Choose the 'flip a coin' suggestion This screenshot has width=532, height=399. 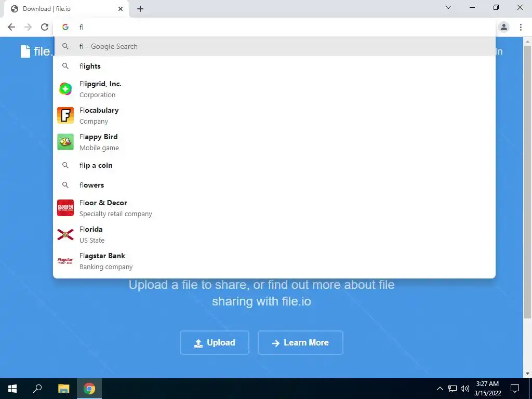(274, 165)
